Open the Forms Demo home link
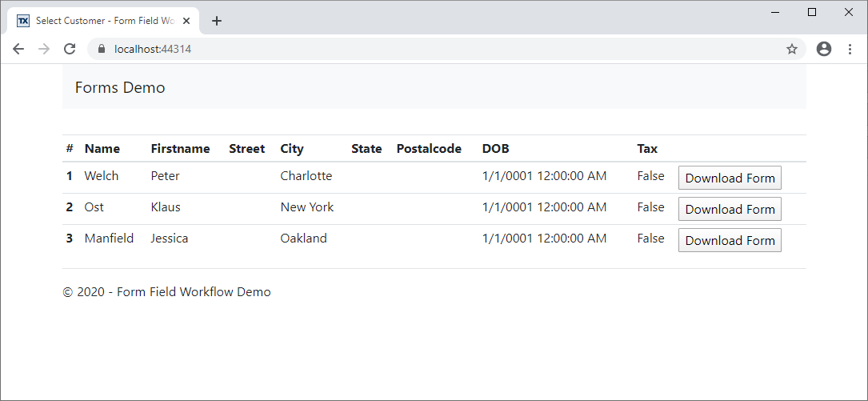The image size is (868, 401). (x=120, y=87)
